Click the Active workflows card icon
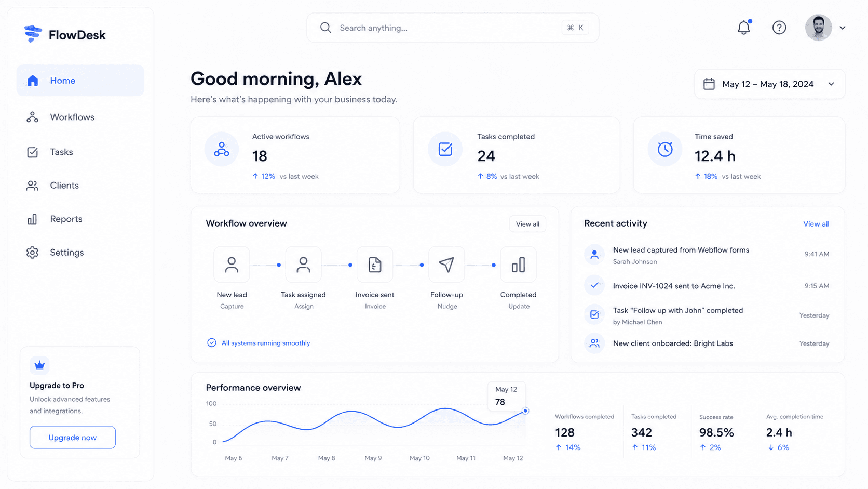 point(222,149)
